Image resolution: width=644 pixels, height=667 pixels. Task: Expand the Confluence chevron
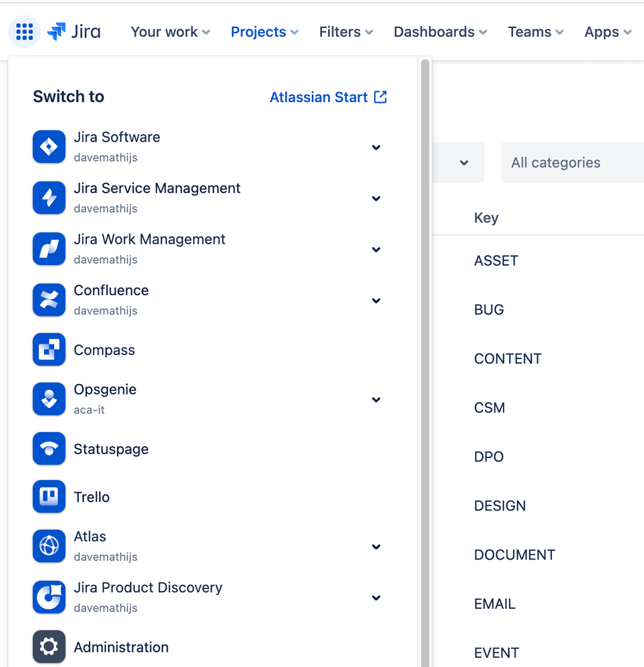click(376, 300)
